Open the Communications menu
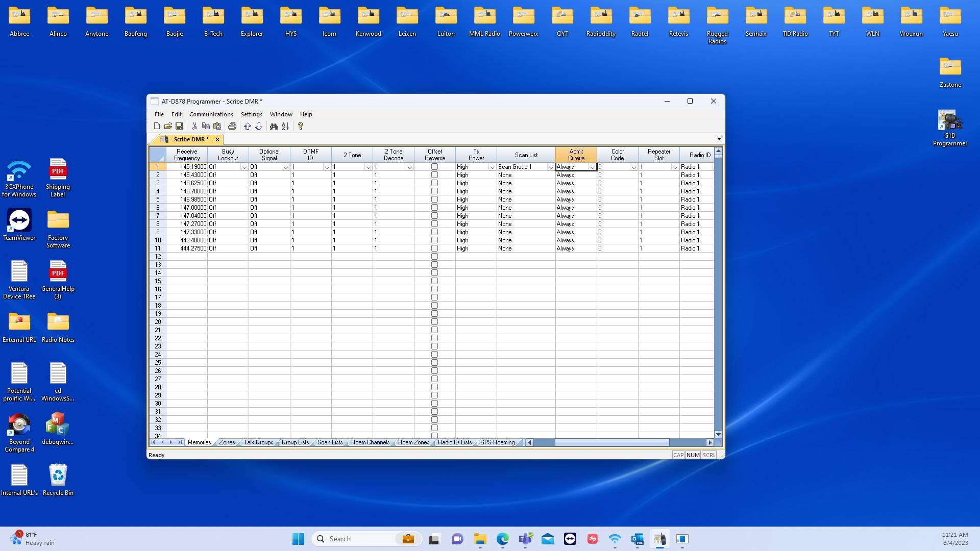The image size is (980, 551). point(211,114)
